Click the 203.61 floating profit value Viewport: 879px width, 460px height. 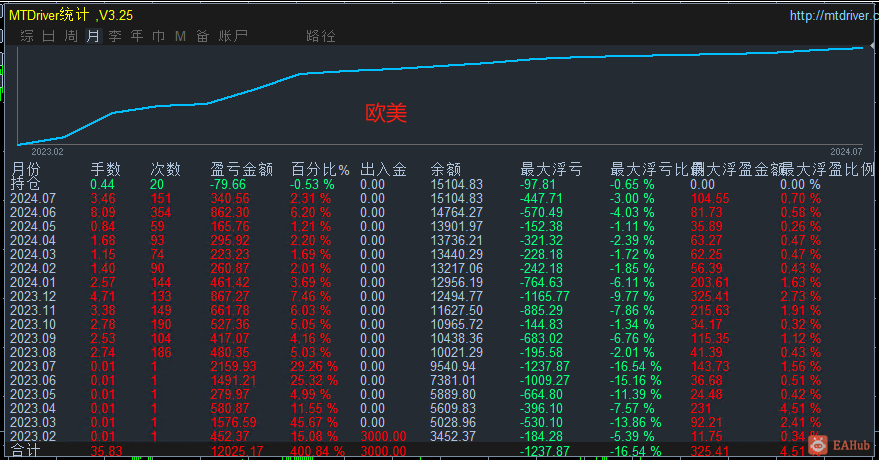click(710, 282)
